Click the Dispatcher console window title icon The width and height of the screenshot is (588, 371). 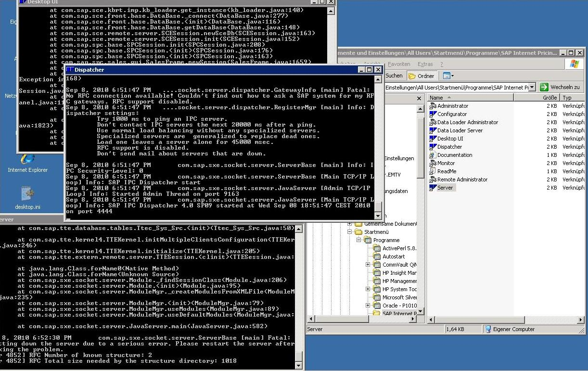[x=70, y=70]
